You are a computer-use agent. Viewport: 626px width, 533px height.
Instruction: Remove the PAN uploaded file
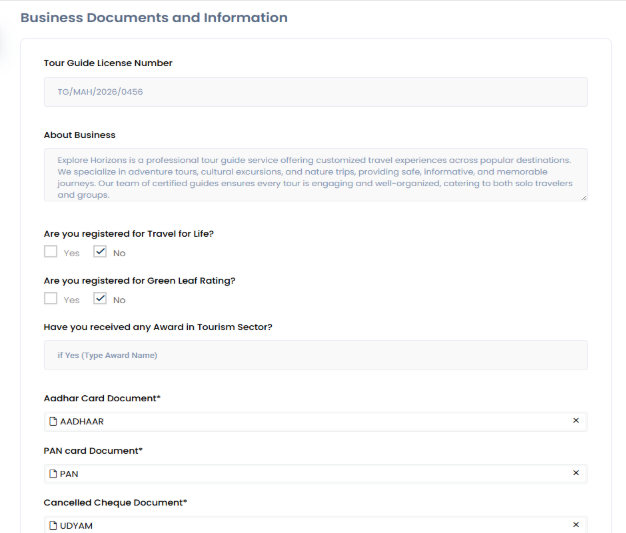[x=575, y=473]
